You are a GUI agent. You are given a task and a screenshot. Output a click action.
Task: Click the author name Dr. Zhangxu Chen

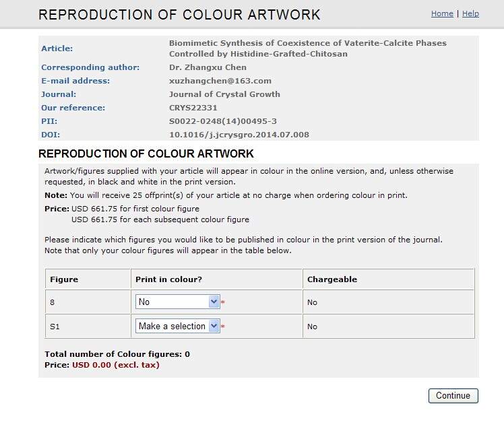pyautogui.click(x=208, y=67)
